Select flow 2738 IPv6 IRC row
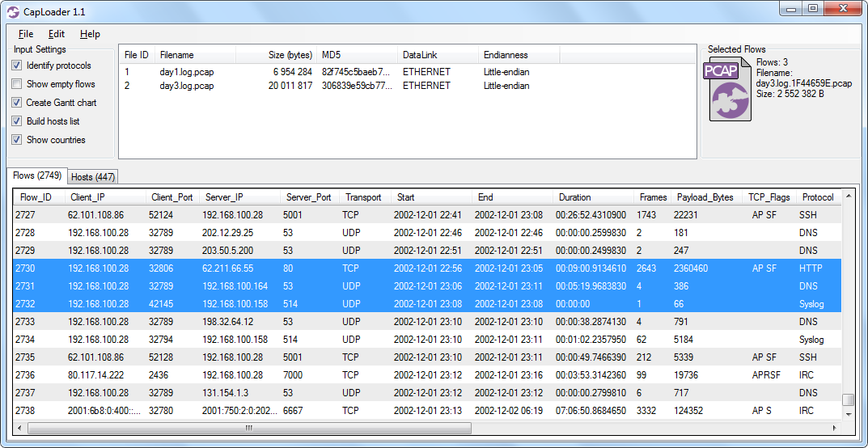 coord(427,410)
